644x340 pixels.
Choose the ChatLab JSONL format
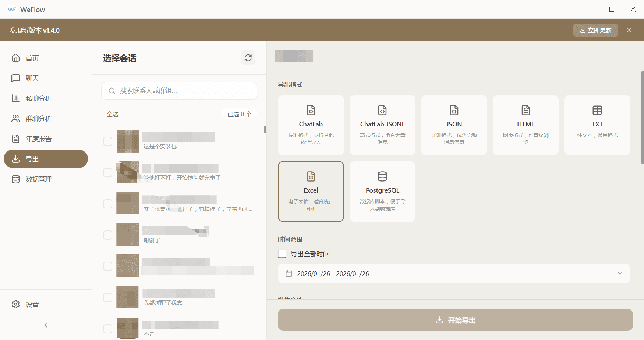pyautogui.click(x=382, y=125)
